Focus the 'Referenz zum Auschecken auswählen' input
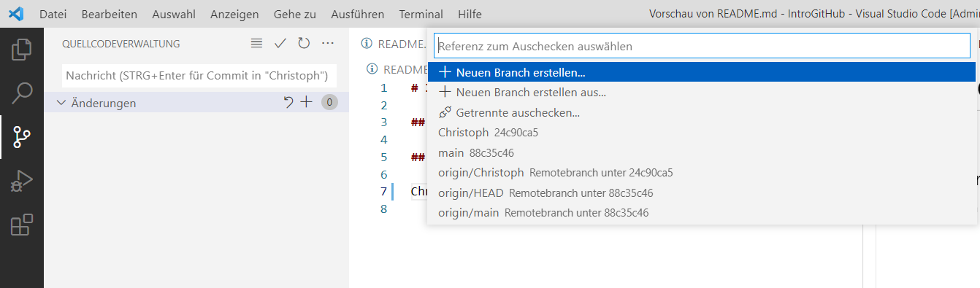The image size is (980, 288). 702,46
